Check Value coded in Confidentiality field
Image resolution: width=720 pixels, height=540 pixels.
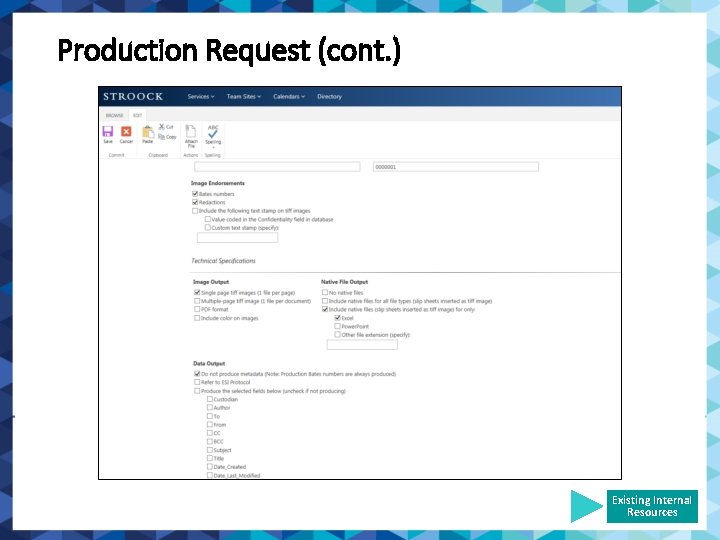[x=208, y=219]
